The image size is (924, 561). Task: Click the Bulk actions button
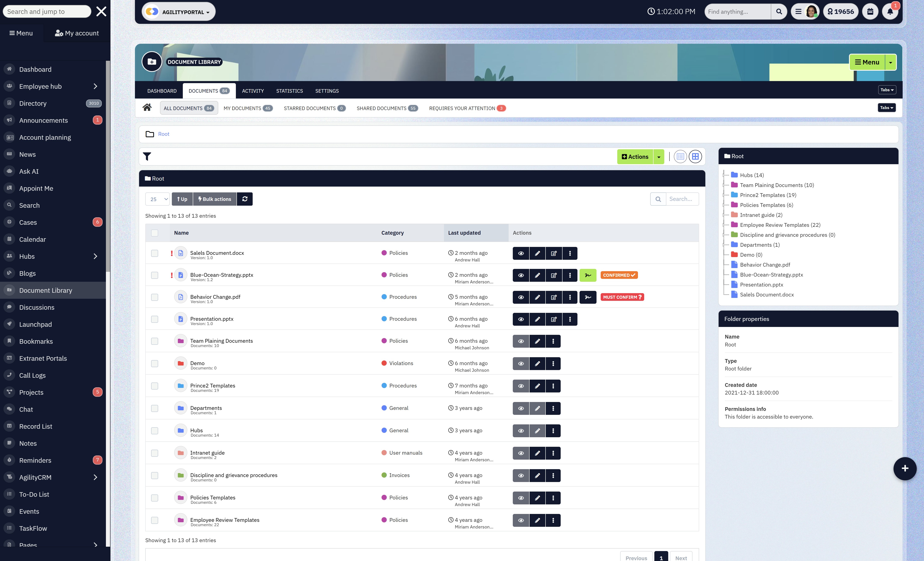pos(214,199)
